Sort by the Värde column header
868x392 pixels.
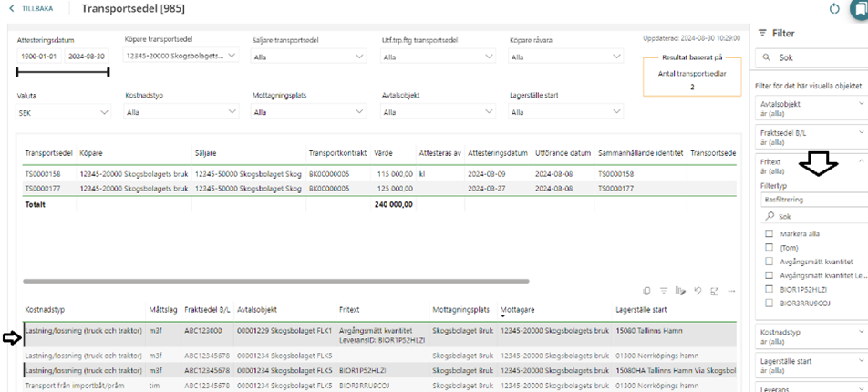[x=383, y=153]
